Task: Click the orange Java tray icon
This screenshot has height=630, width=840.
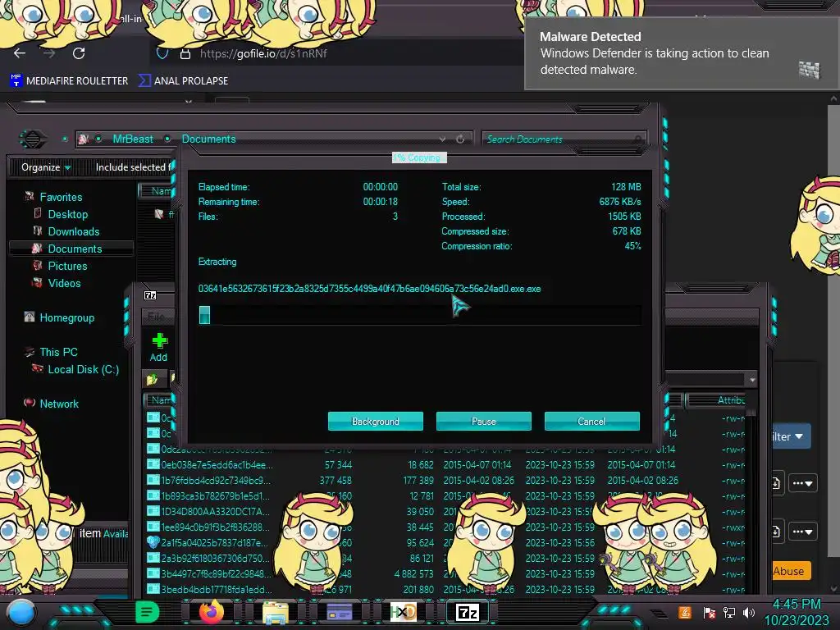Action: point(684,612)
